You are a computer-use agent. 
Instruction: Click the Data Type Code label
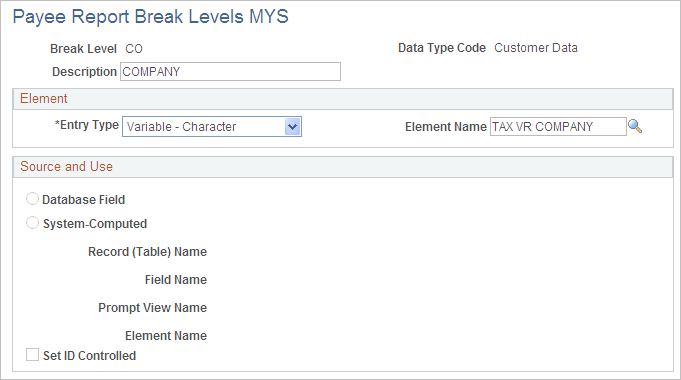click(442, 48)
